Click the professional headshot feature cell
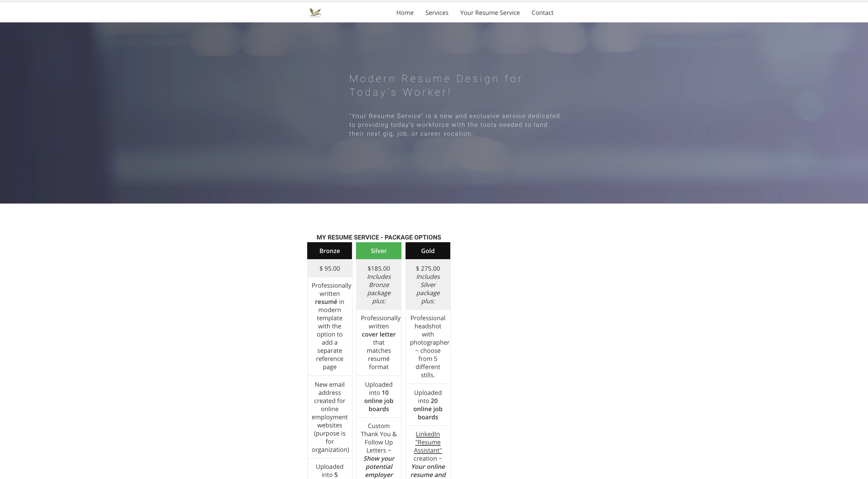868x479 pixels. pyautogui.click(x=428, y=346)
